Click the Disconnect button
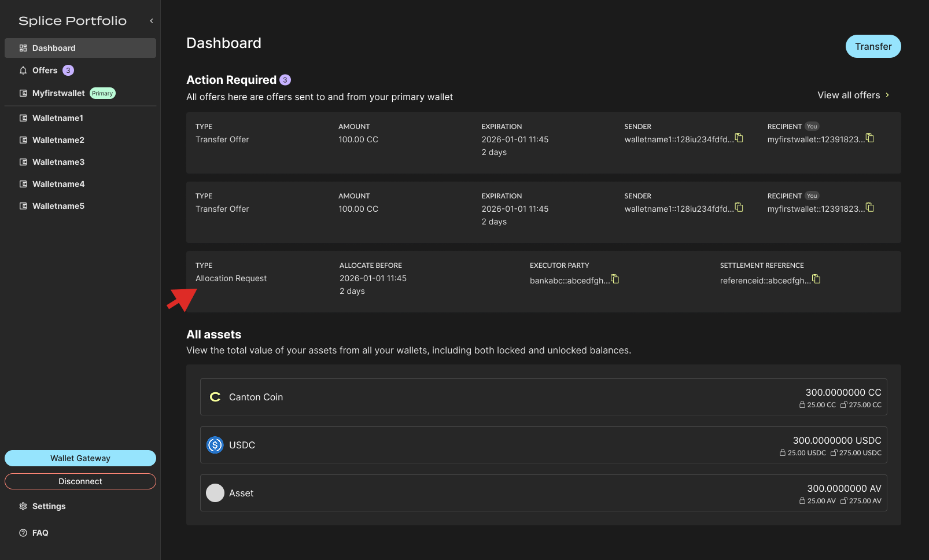 [x=80, y=481]
